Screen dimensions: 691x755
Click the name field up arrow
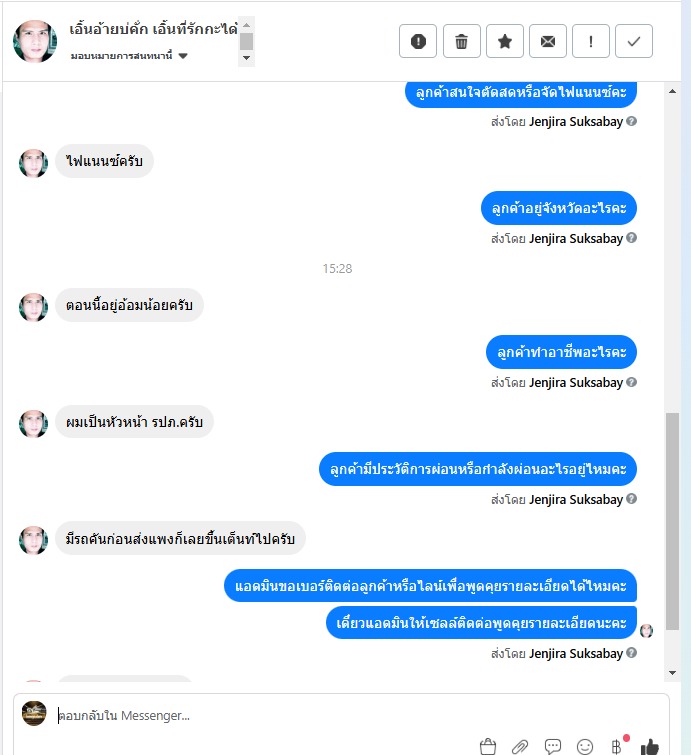(x=247, y=25)
